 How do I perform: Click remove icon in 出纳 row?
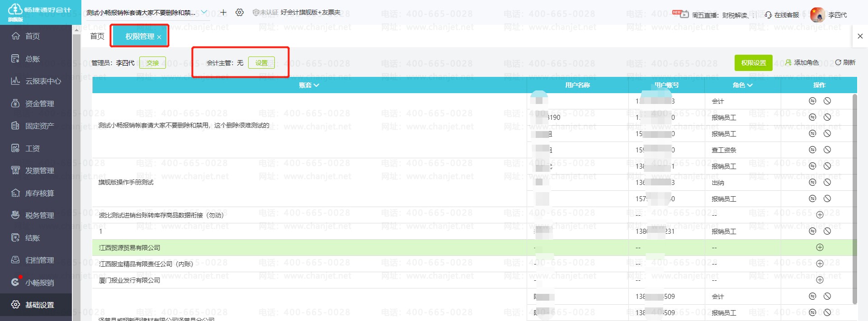tap(812, 182)
